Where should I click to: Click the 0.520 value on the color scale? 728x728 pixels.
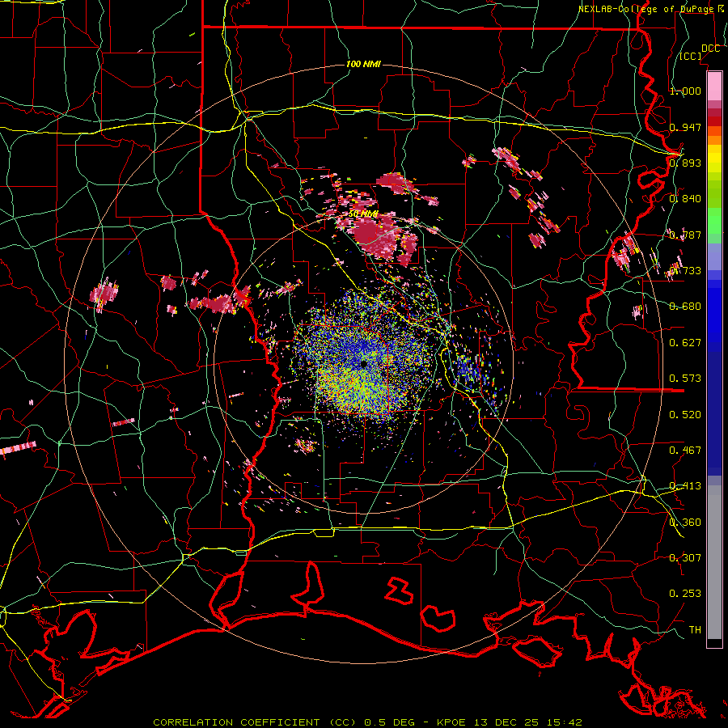(x=685, y=415)
